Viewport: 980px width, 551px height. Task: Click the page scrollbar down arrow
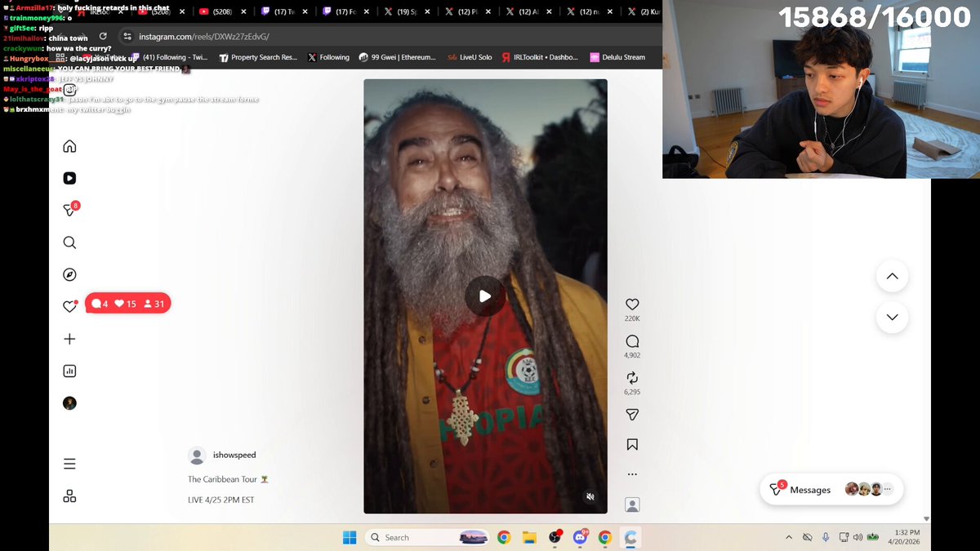[926, 518]
